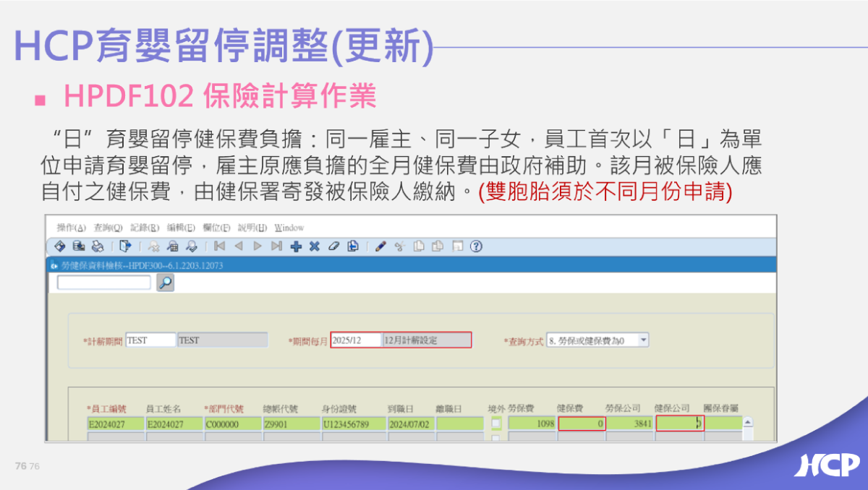Go to first record icon
This screenshot has width=868, height=490.
(x=219, y=246)
